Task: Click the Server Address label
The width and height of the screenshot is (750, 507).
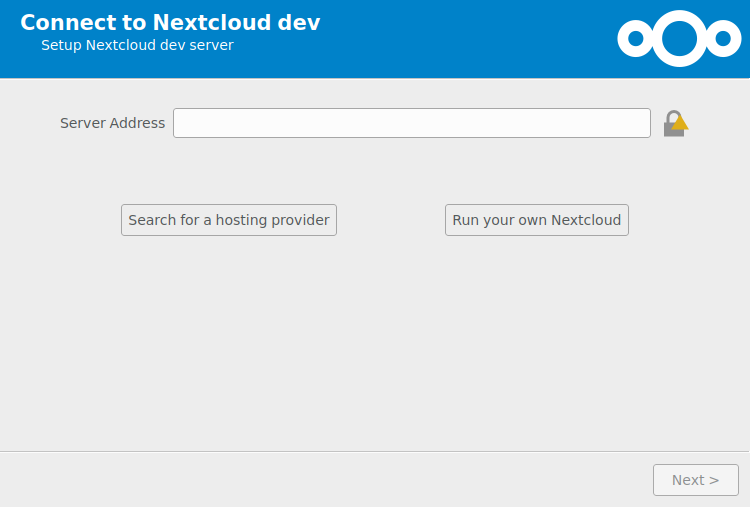Action: (x=112, y=123)
